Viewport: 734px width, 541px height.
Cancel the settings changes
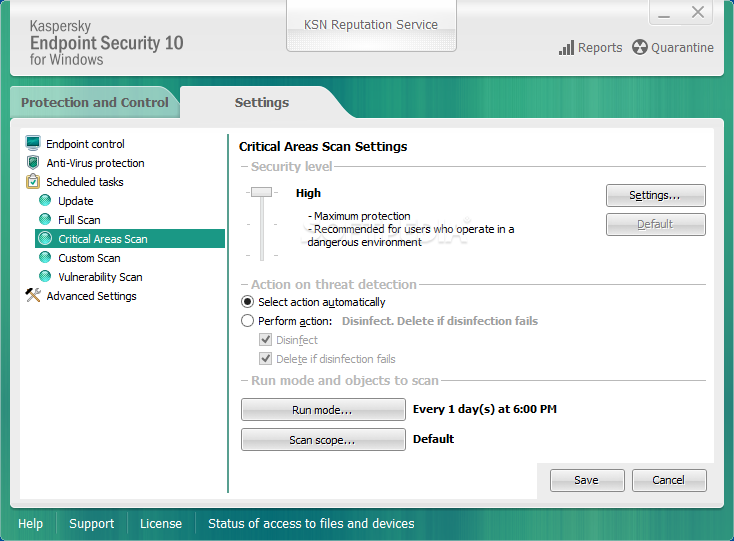click(669, 480)
